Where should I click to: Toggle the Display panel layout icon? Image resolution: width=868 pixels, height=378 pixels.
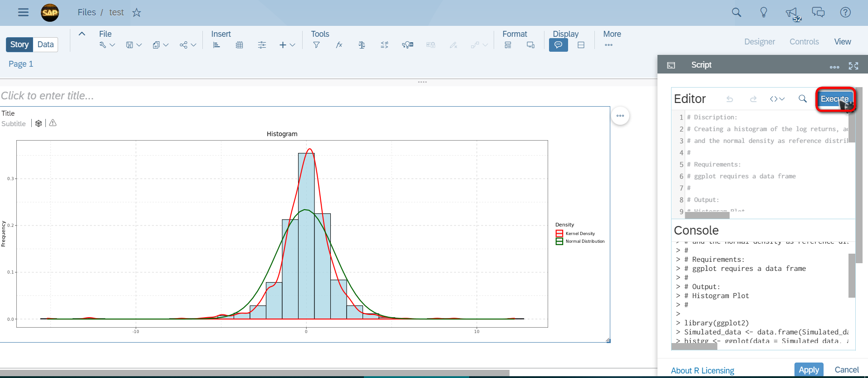coord(581,45)
